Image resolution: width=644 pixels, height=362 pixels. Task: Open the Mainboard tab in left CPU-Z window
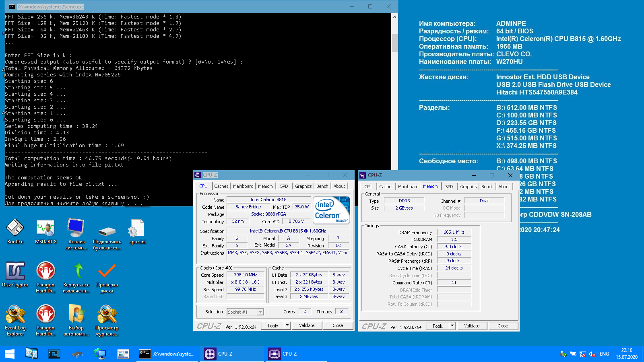pyautogui.click(x=243, y=186)
